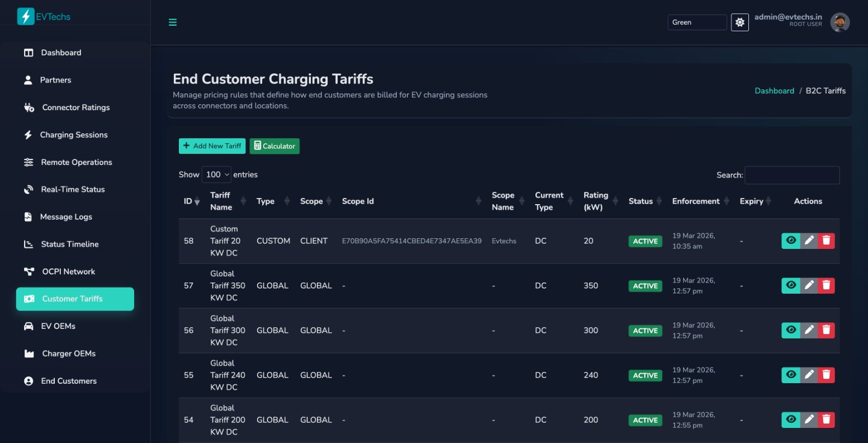Screen dimensions: 868x443
Task: View details of Global Tariff 300 via eye icon
Action: 791,330
